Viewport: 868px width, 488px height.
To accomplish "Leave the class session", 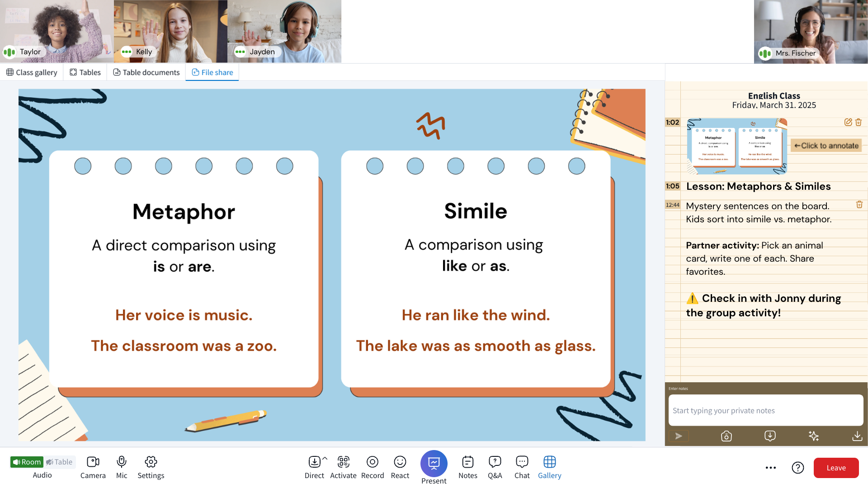I will pos(836,468).
